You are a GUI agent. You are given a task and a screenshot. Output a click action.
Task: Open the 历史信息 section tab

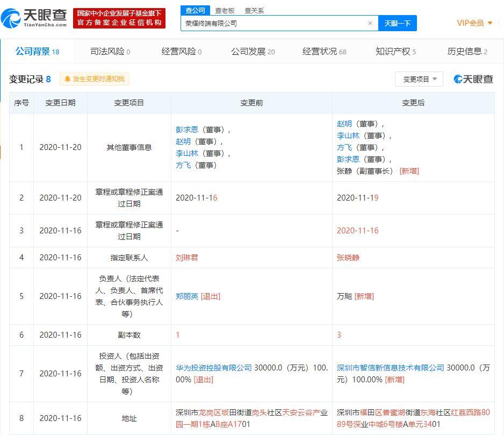coord(467,52)
